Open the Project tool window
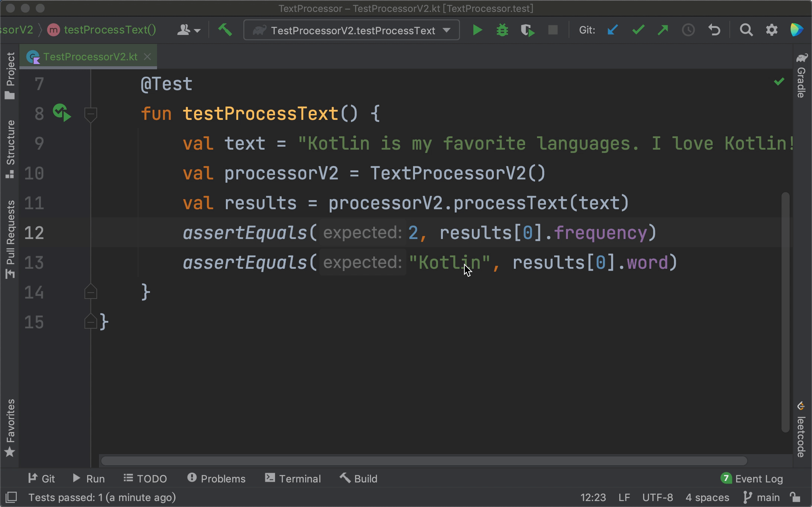The height and width of the screenshot is (507, 812). click(10, 76)
